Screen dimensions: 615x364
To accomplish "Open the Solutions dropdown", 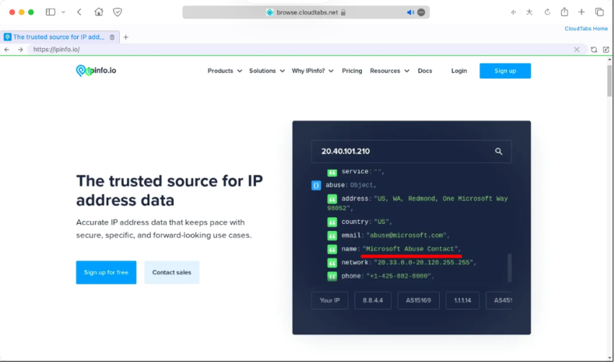I will point(266,71).
